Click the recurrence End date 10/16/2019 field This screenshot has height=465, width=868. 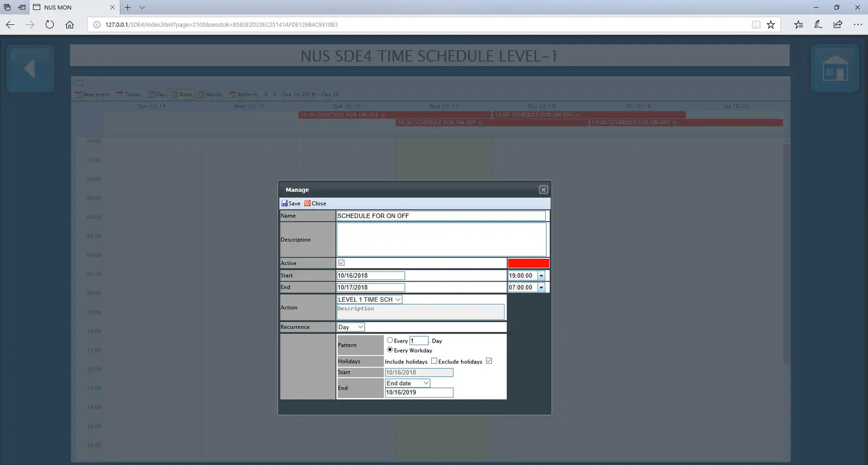click(418, 392)
